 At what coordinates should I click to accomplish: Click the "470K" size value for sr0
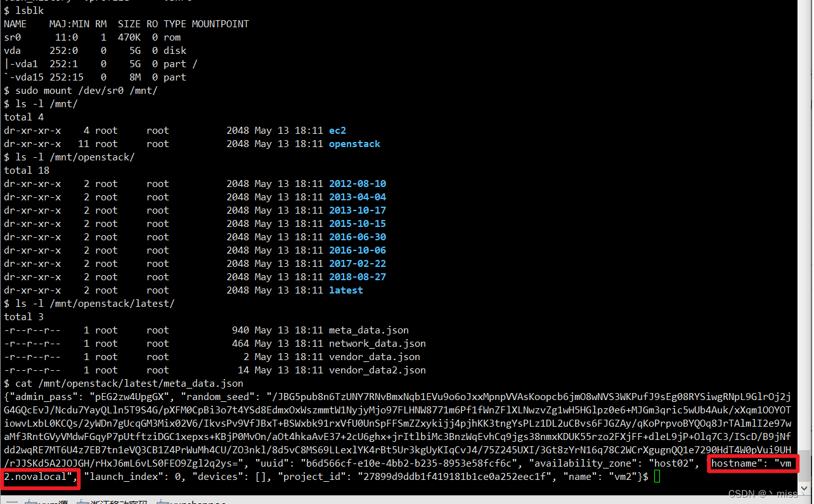click(129, 37)
